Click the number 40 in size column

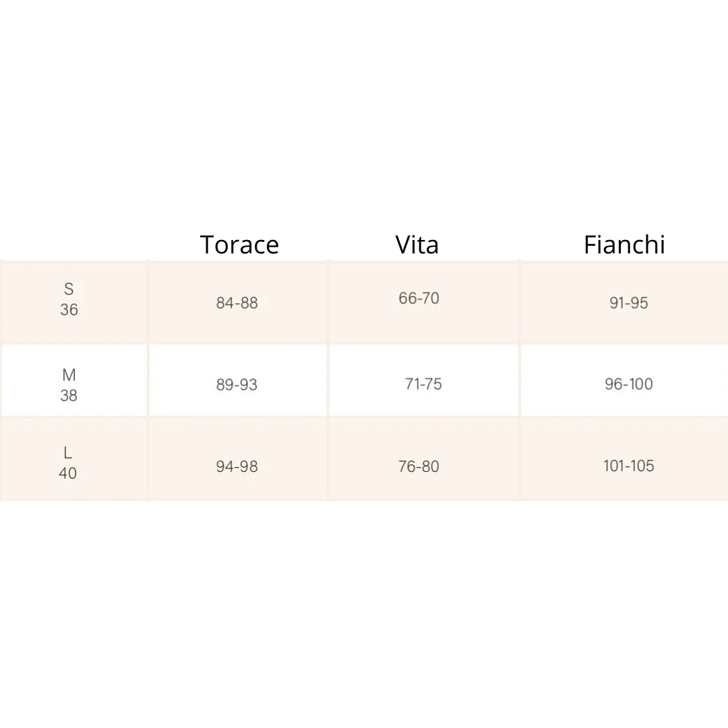[67, 474]
